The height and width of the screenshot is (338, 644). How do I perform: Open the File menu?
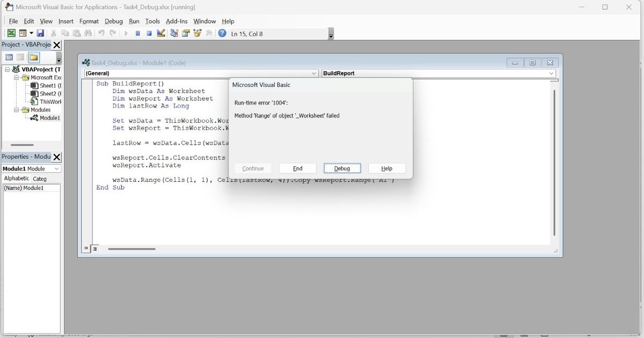(x=13, y=21)
